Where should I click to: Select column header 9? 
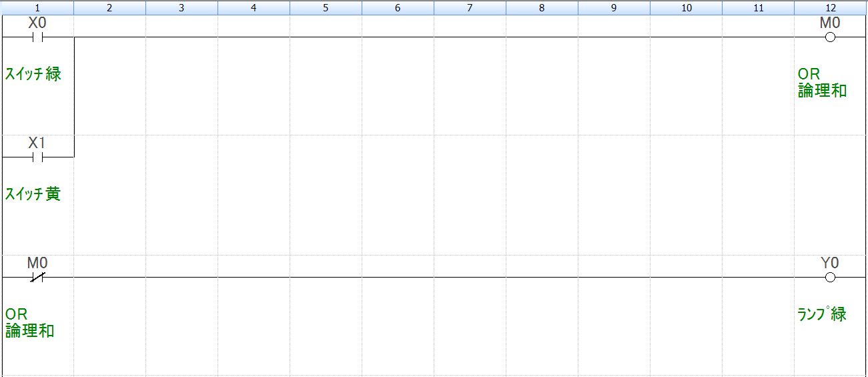[x=614, y=8]
